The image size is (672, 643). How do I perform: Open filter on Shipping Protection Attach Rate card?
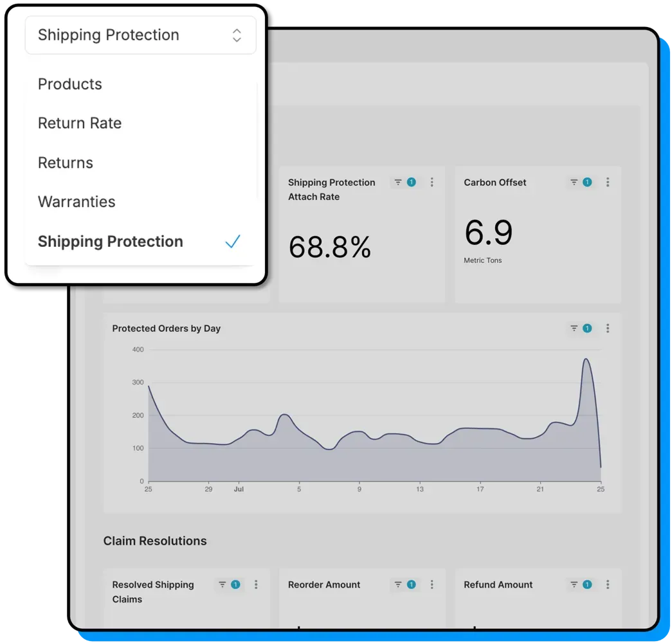click(399, 183)
